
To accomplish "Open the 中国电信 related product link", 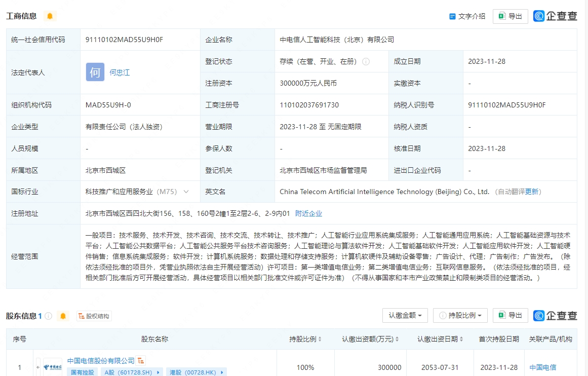I will [x=542, y=367].
